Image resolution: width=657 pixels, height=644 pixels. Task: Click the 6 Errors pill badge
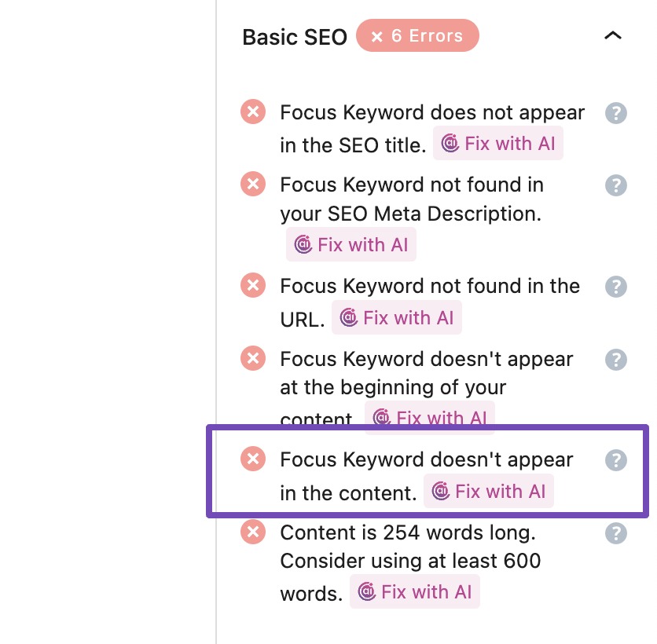click(417, 35)
